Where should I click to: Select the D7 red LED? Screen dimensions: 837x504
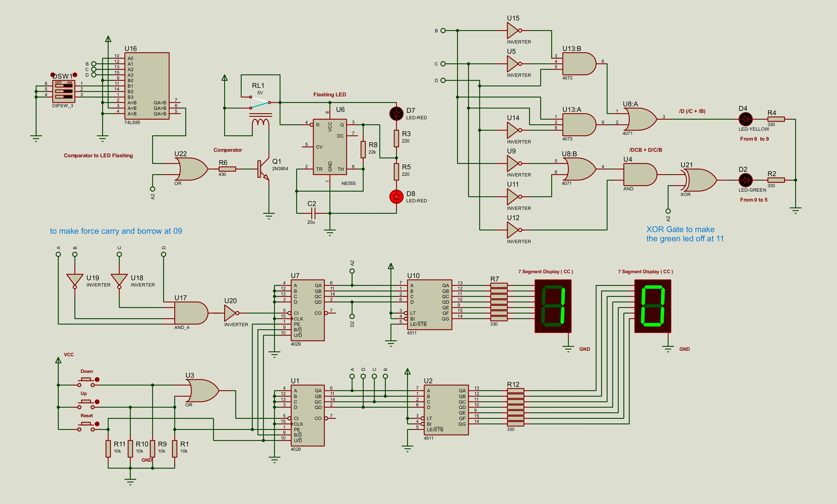[396, 114]
